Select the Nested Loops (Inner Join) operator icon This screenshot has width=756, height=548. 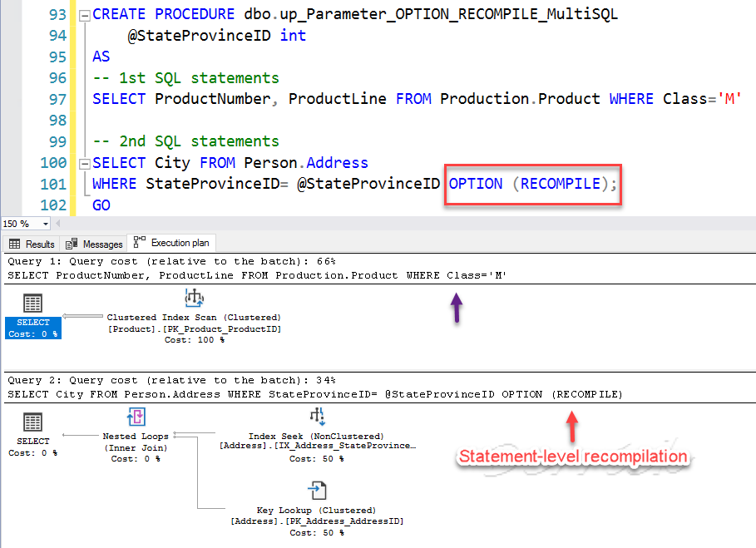pyautogui.click(x=136, y=416)
